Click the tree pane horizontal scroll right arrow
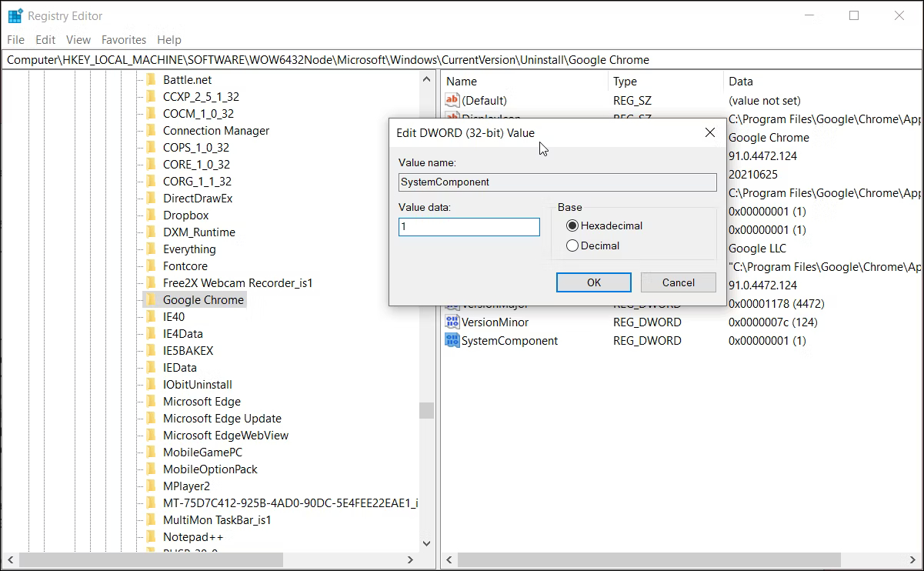924x571 pixels. click(412, 560)
